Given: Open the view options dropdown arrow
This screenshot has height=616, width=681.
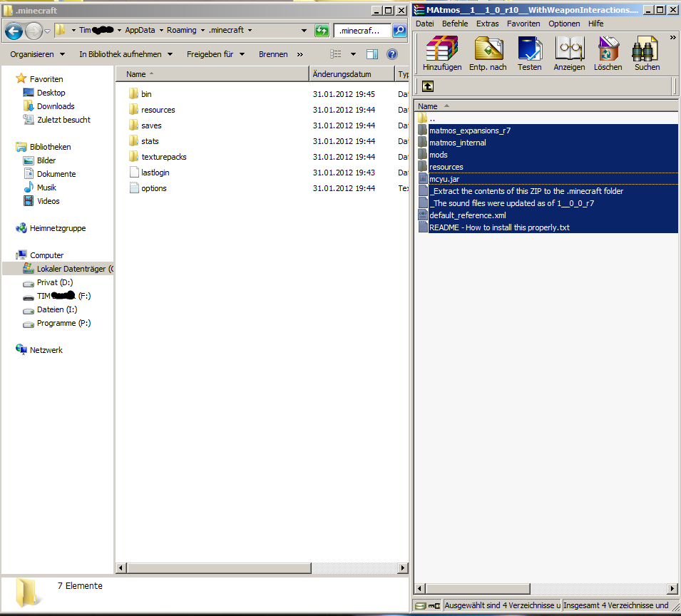Looking at the screenshot, I should click(353, 54).
